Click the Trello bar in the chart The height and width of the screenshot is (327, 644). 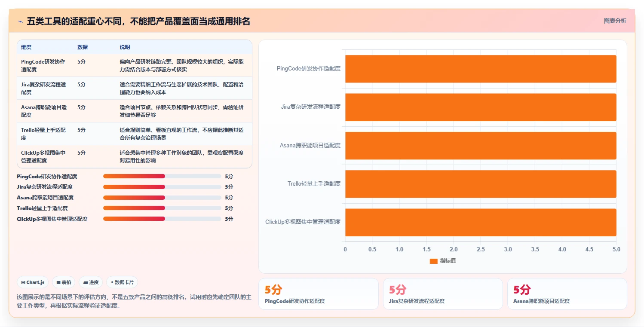click(x=481, y=184)
